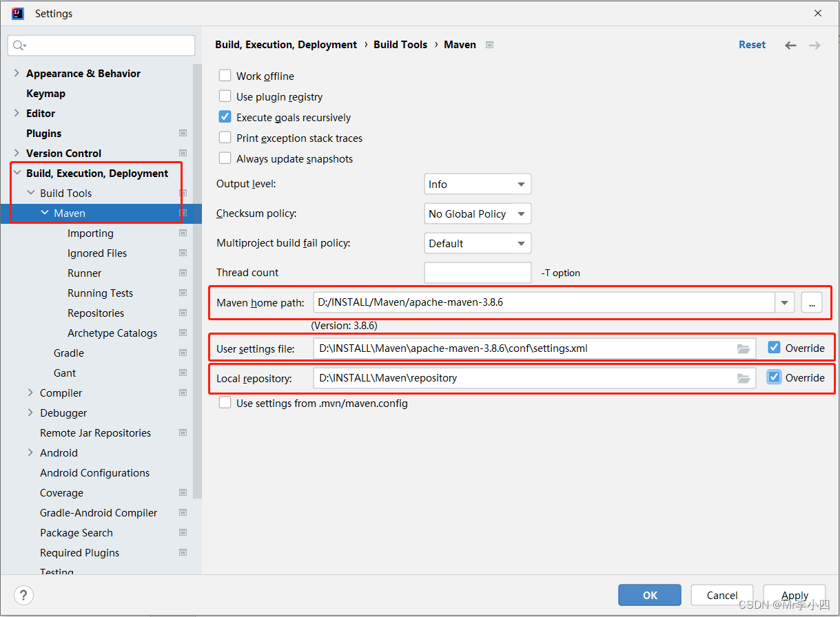Collapse the Build Tools node
This screenshot has height=617, width=840.
point(31,193)
